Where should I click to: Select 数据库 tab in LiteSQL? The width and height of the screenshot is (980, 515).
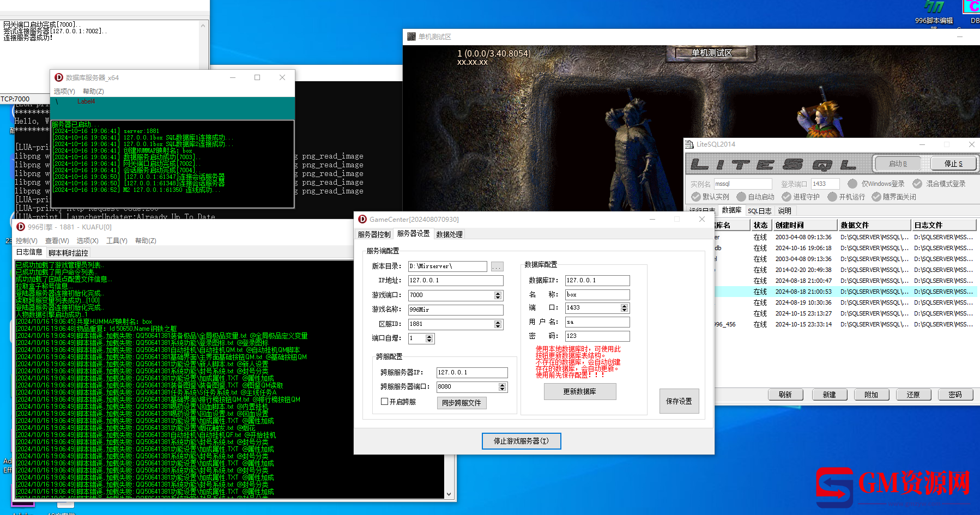click(731, 210)
